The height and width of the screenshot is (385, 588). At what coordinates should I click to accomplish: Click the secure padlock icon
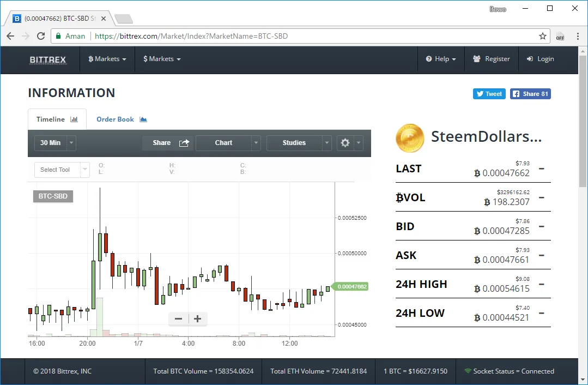(x=58, y=36)
